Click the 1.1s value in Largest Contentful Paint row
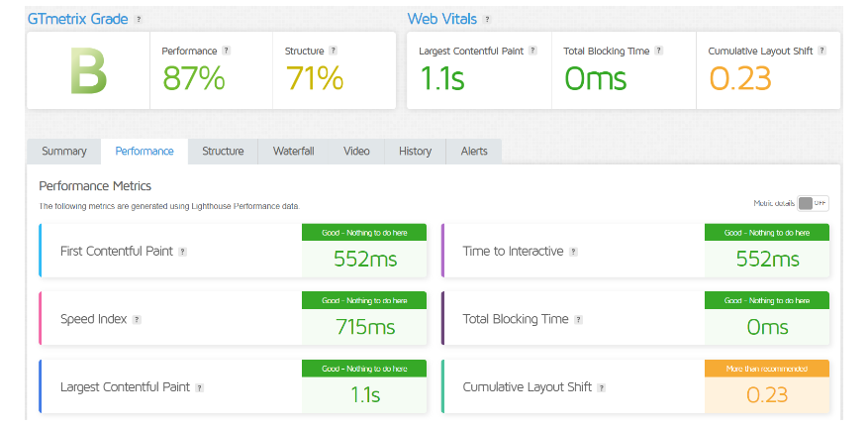The height and width of the screenshot is (428, 868). point(365,394)
